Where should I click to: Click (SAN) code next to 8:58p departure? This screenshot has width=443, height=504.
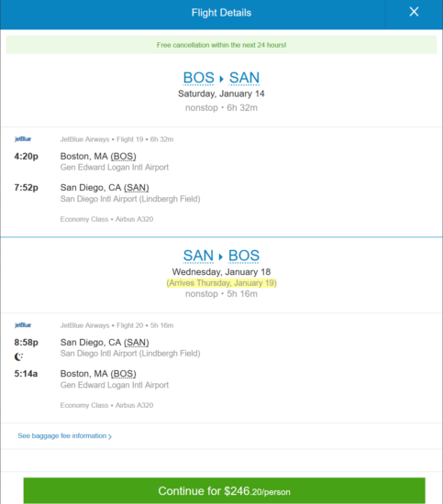coord(137,343)
